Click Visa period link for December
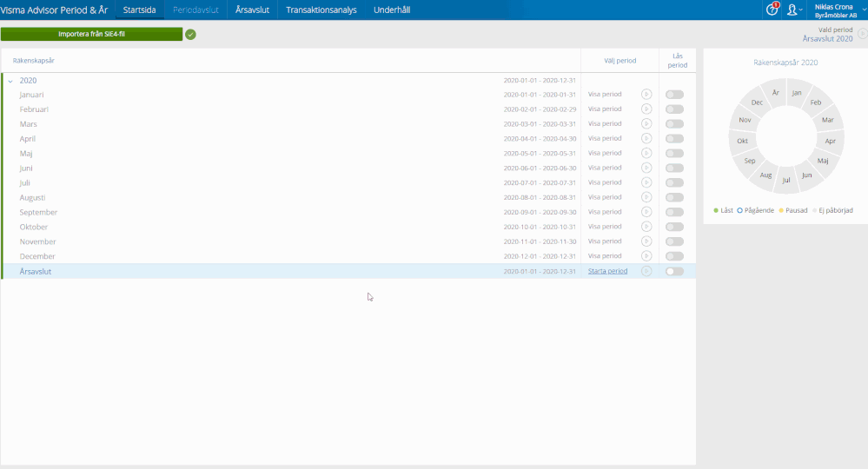868x469 pixels. [x=605, y=256]
